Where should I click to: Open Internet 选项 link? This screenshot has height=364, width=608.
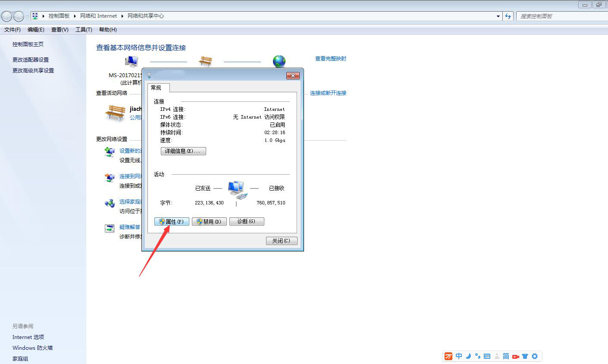[28, 337]
